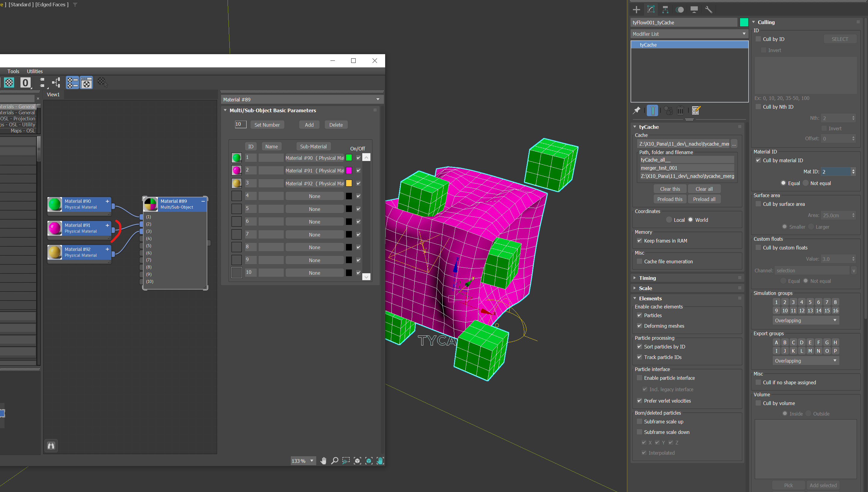Enable Cull by ID checkbox
The height and width of the screenshot is (492, 868).
tap(758, 39)
